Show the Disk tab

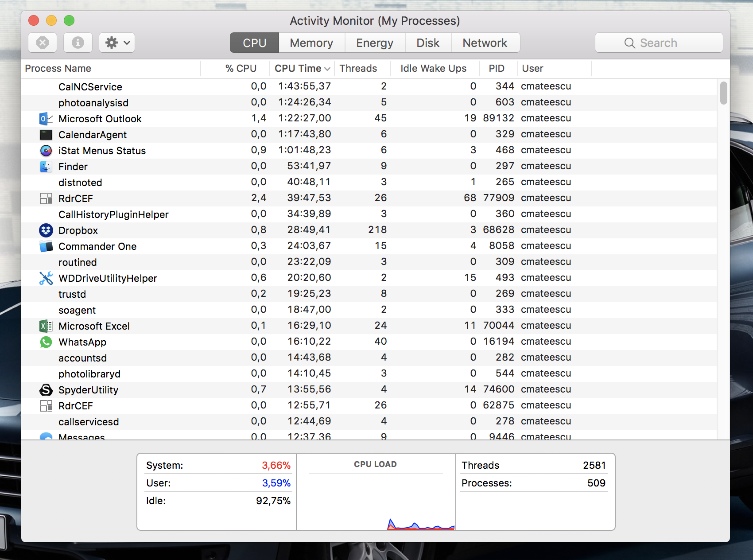(x=428, y=43)
